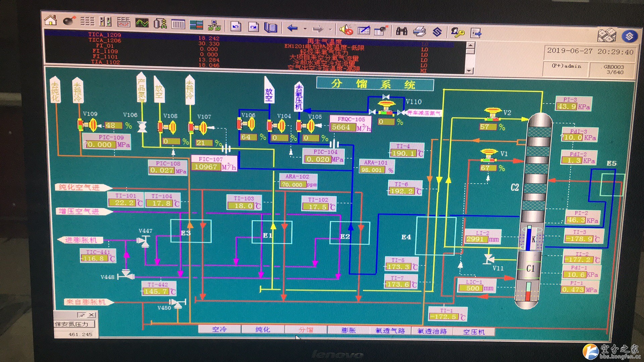Open the Home overview screen icon
The height and width of the screenshot is (362, 644).
pos(51,20)
